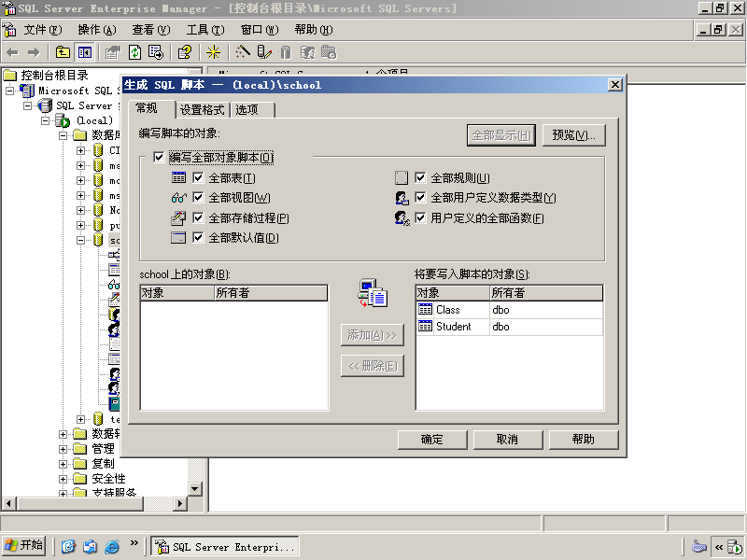Click the 开始 Start button
747x560 pixels.
coord(24,546)
